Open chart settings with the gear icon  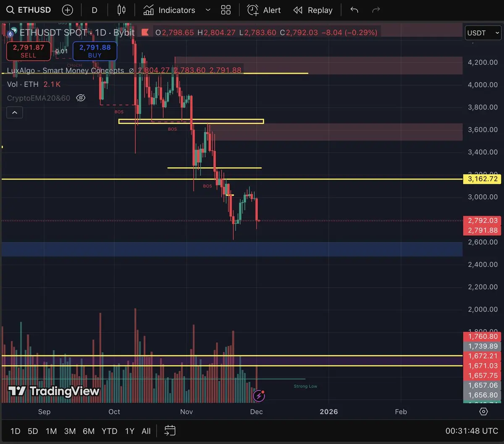point(483,412)
